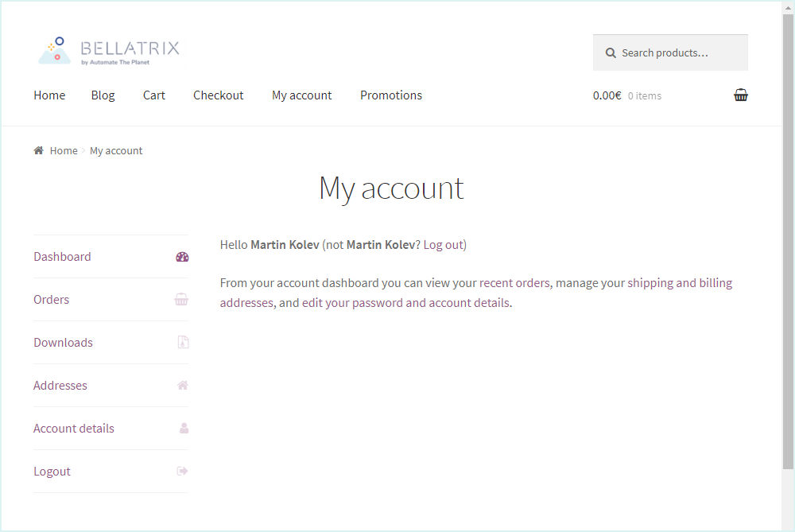Click the Log out link in greeting
Viewport: 795px width, 532px height.
(x=443, y=245)
